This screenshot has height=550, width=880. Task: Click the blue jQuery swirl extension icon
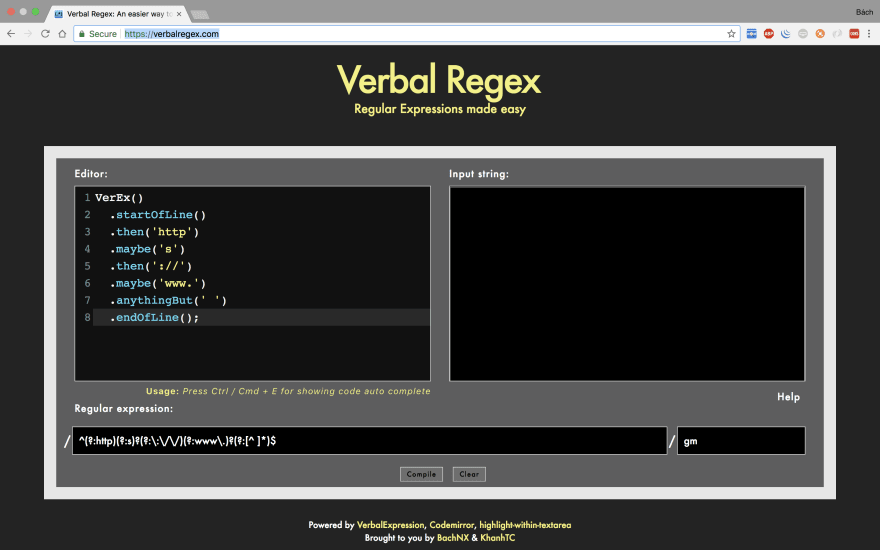[786, 34]
